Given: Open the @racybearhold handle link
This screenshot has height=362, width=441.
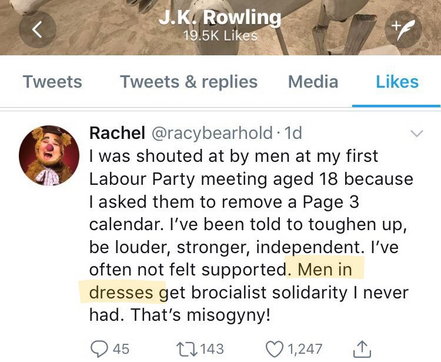Looking at the screenshot, I should [212, 133].
